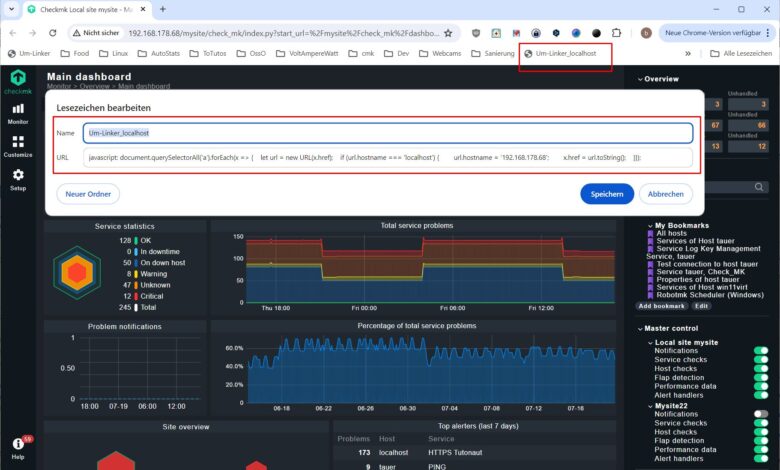Open 'Test connection to host tauer' bookmark
Image resolution: width=780 pixels, height=470 pixels.
click(707, 264)
